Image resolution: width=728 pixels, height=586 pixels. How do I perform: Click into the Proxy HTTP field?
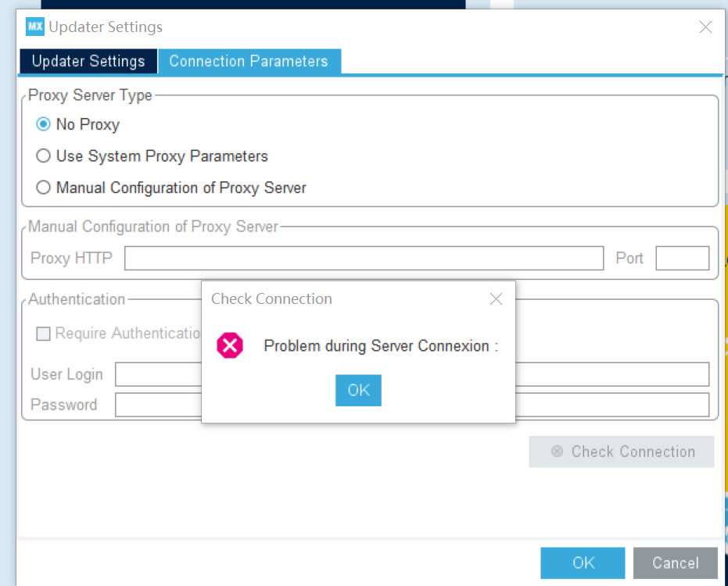(x=364, y=258)
